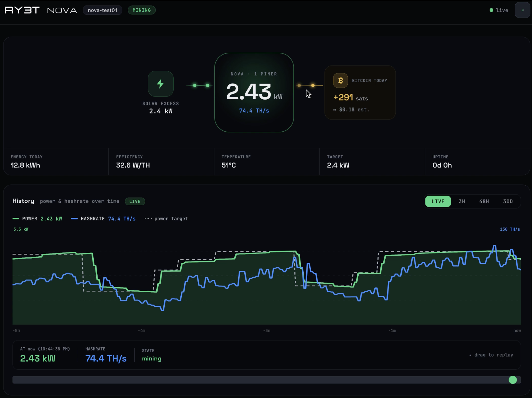Click the -4m time axis label
Screen dimensions: 532x398
tap(142, 331)
